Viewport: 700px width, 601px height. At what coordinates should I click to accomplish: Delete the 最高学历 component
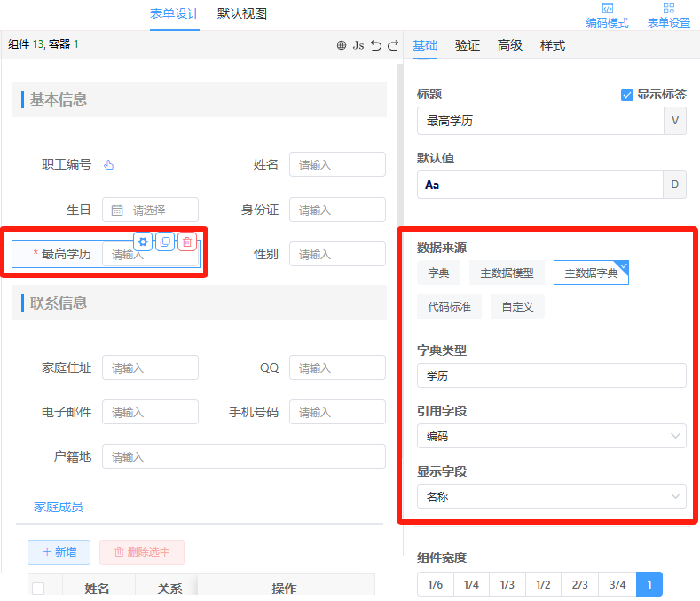pos(187,241)
